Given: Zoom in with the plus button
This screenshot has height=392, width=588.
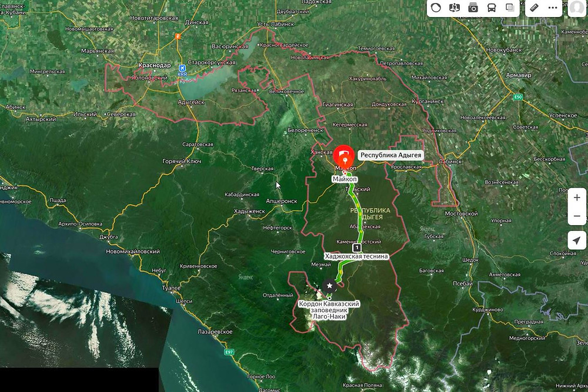Looking at the screenshot, I should (x=577, y=197).
